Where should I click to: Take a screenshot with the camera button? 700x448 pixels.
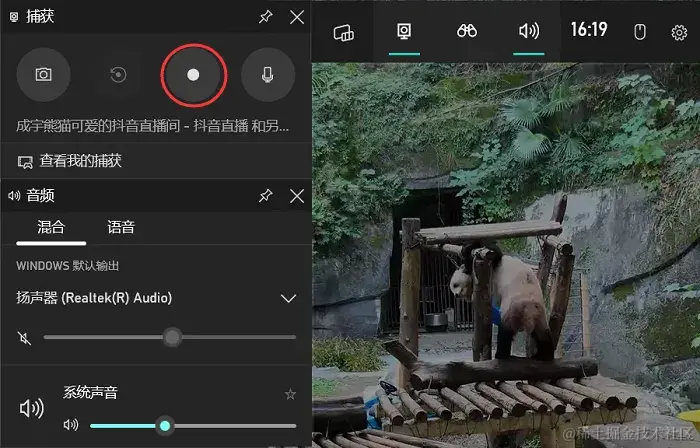coord(43,75)
